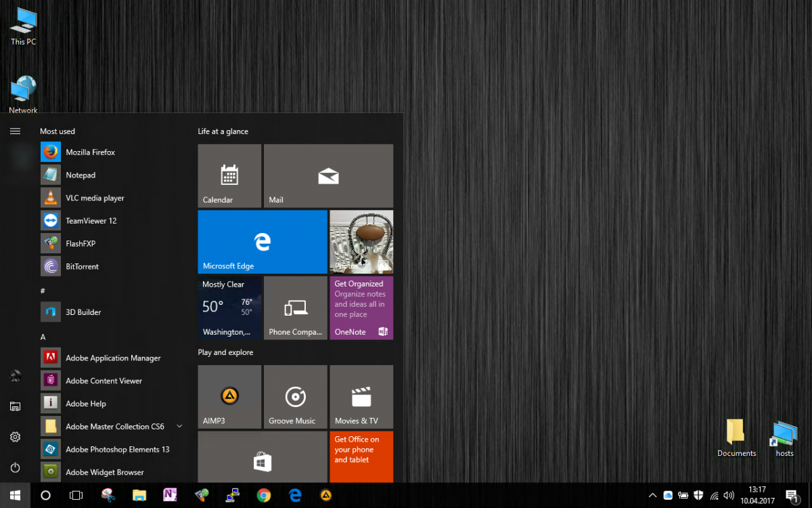Click the '#' letter header in app list

pyautogui.click(x=43, y=291)
